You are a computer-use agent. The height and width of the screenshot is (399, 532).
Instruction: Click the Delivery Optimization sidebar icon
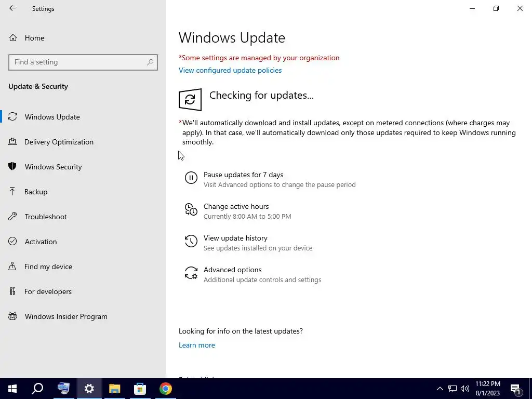[12, 141]
